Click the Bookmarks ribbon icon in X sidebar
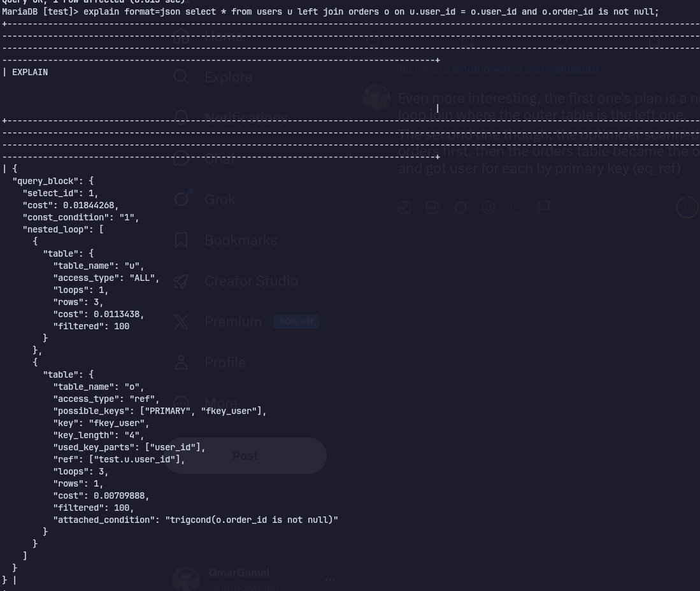Viewport: 700px width, 591px height. (x=181, y=239)
